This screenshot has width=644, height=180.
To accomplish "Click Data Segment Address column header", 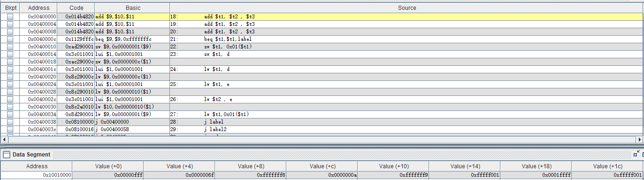I will (37, 166).
